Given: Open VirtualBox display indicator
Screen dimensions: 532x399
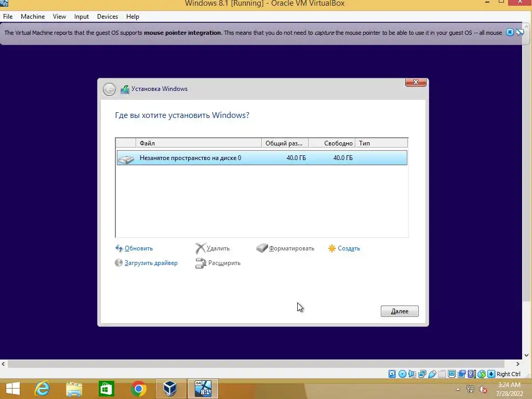Looking at the screenshot, I should pyautogui.click(x=451, y=374).
